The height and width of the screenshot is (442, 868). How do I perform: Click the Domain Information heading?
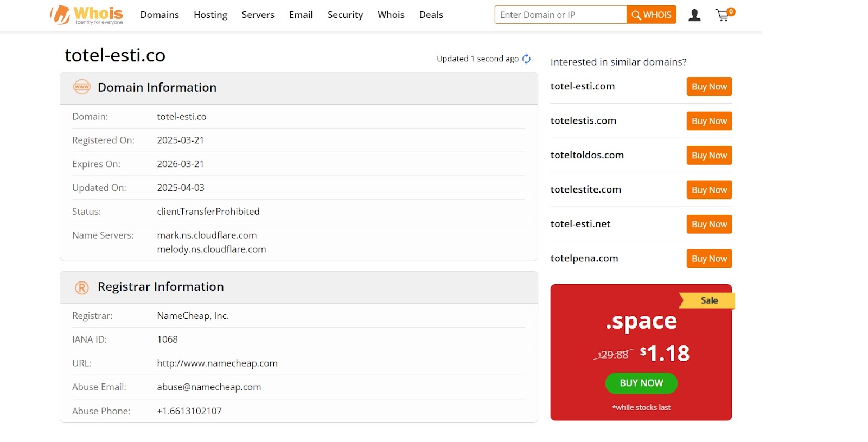(157, 87)
